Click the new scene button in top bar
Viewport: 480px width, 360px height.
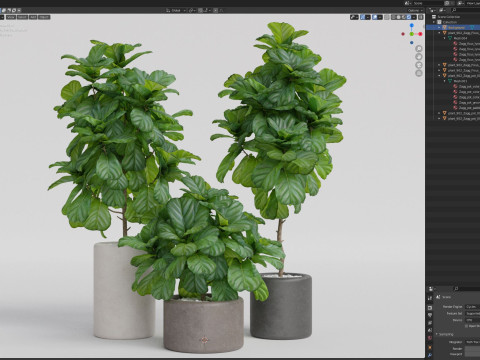[447, 3]
